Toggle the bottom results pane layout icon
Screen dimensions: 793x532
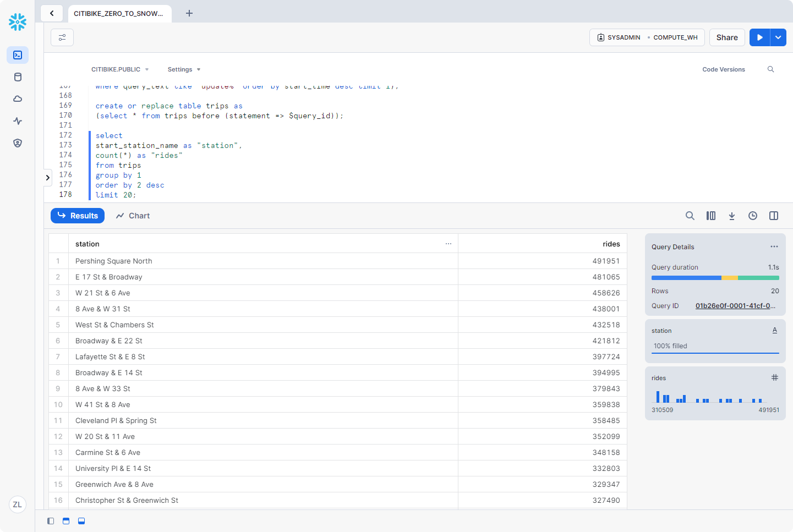pyautogui.click(x=81, y=521)
